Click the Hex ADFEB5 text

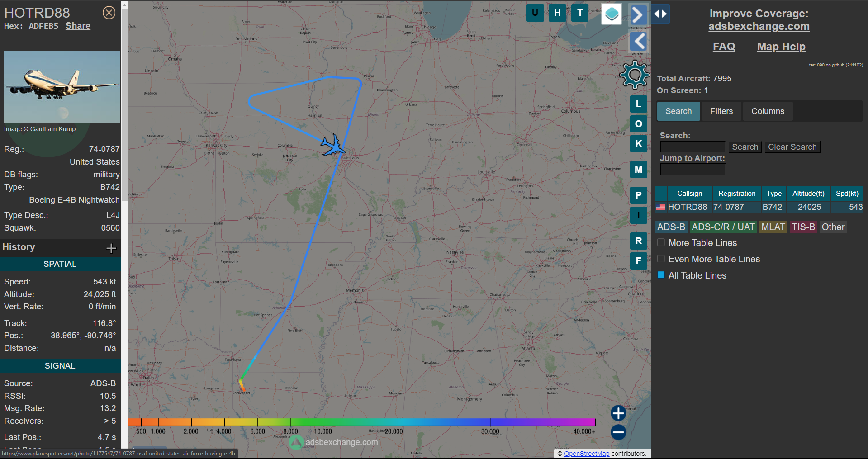(x=31, y=26)
